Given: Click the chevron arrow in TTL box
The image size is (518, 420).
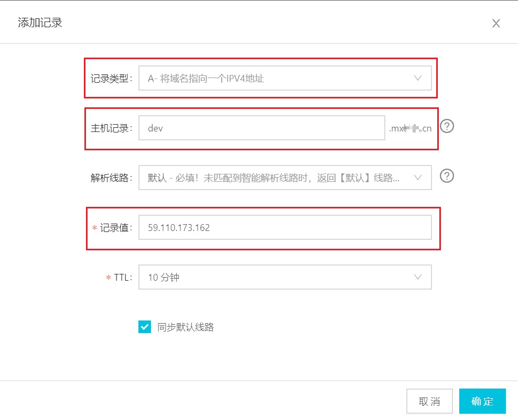Looking at the screenshot, I should coord(418,277).
